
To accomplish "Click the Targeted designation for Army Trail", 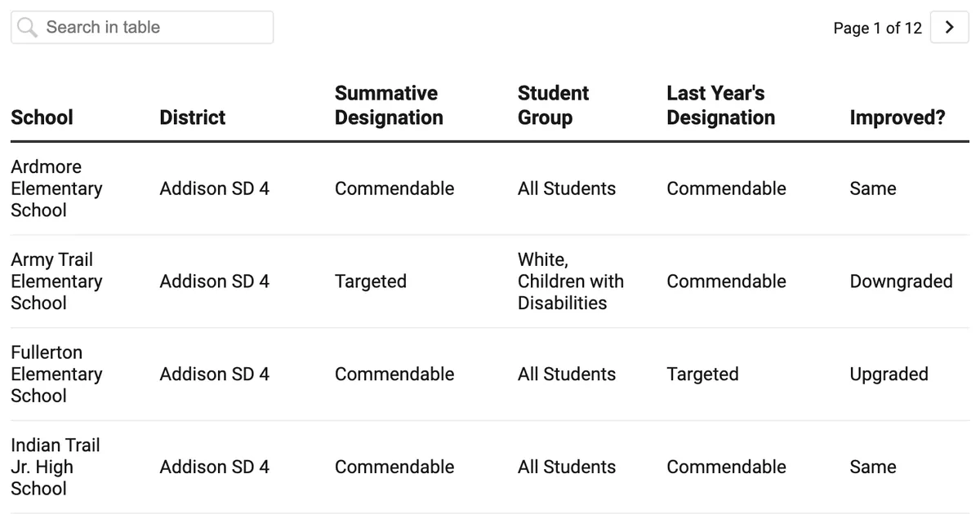I will click(371, 281).
